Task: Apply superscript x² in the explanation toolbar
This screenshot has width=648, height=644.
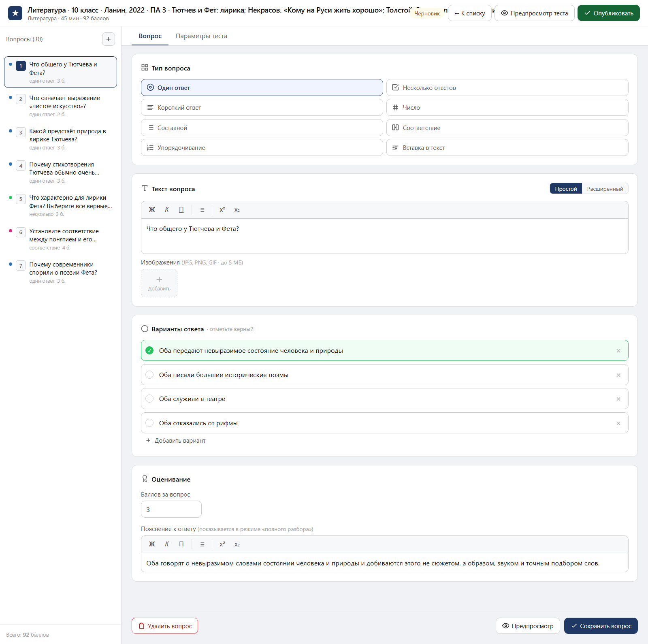Action: (222, 544)
